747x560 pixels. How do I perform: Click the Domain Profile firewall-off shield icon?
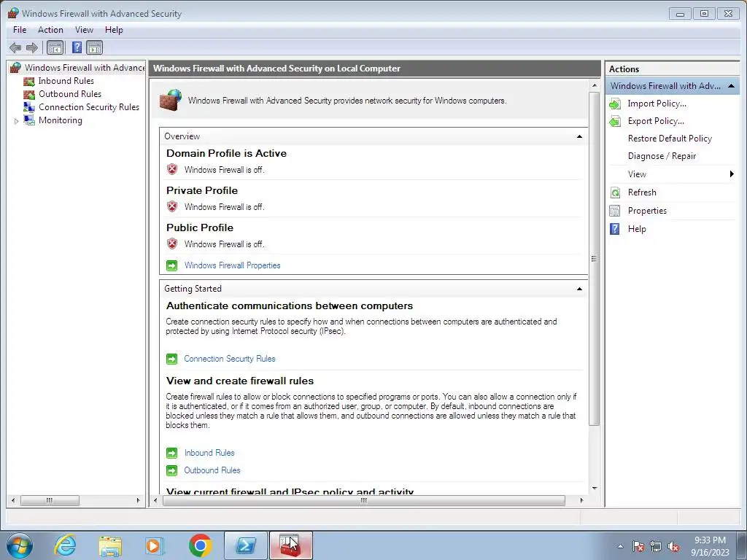(172, 169)
